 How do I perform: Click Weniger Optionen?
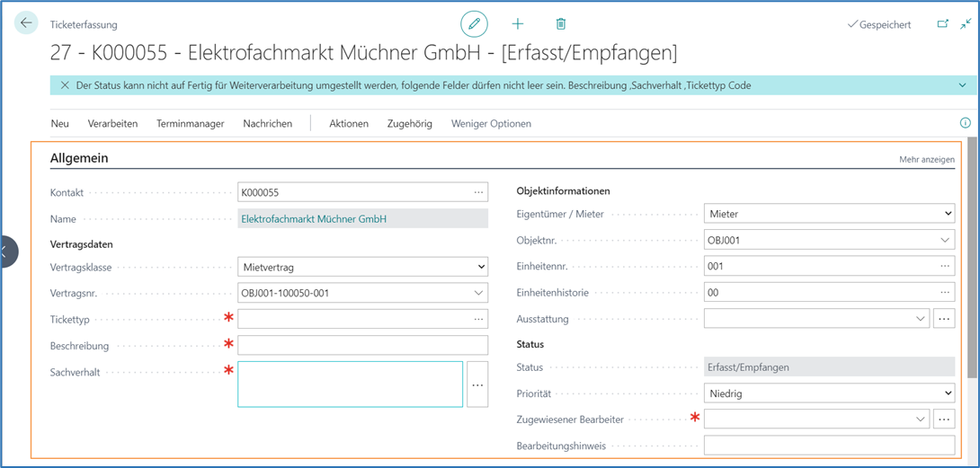point(491,124)
